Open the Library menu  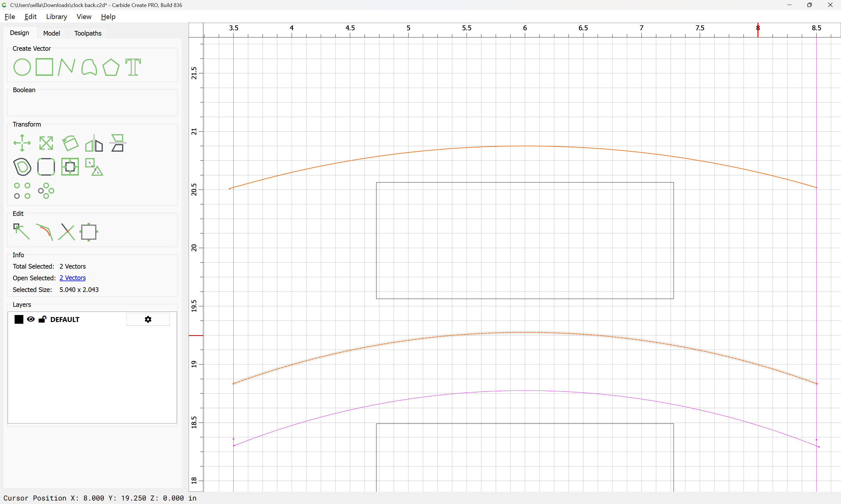pos(56,17)
